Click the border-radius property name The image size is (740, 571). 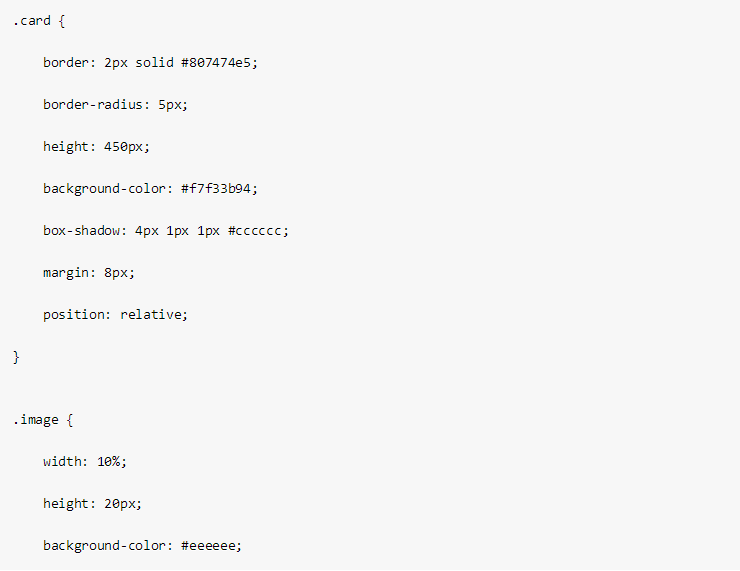(93, 104)
